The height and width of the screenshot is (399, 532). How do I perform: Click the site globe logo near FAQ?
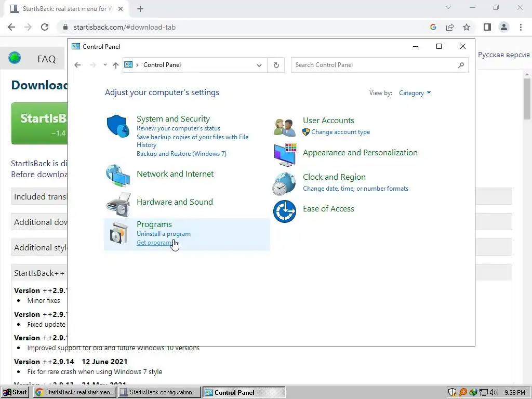click(15, 58)
